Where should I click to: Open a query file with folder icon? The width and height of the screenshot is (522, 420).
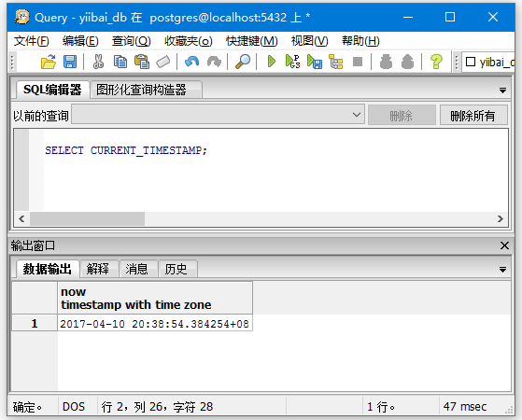click(x=49, y=62)
